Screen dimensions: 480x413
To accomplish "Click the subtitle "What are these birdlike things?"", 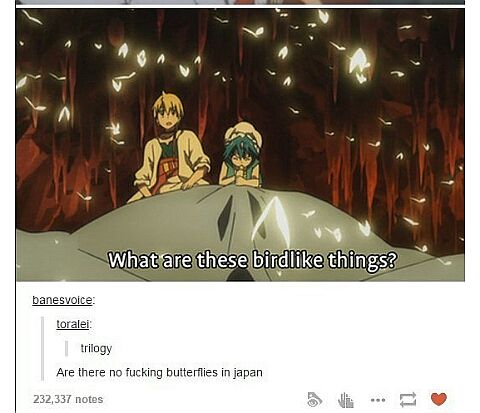I will tap(252, 260).
